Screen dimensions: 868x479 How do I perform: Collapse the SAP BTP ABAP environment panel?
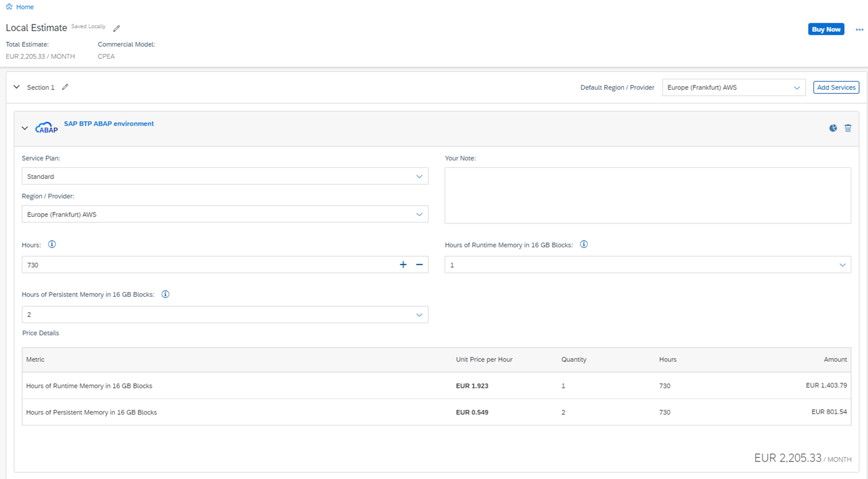point(25,128)
